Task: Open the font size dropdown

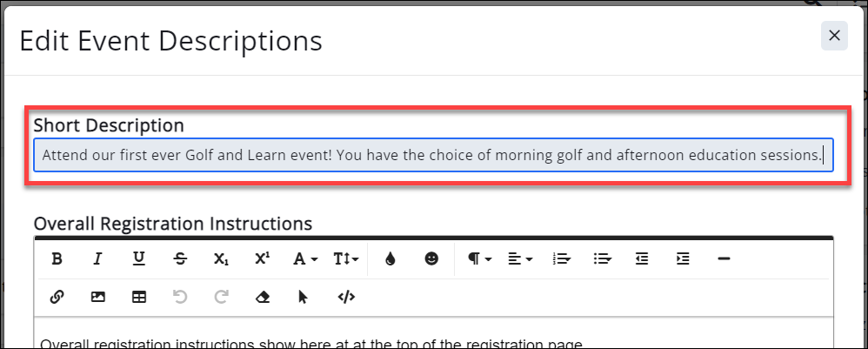Action: [x=345, y=258]
